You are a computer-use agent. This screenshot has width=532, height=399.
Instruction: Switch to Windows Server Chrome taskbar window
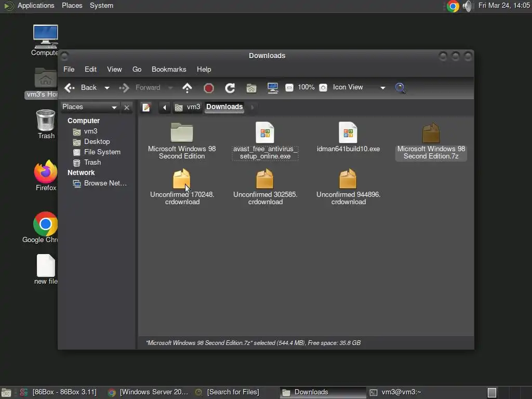(148, 392)
